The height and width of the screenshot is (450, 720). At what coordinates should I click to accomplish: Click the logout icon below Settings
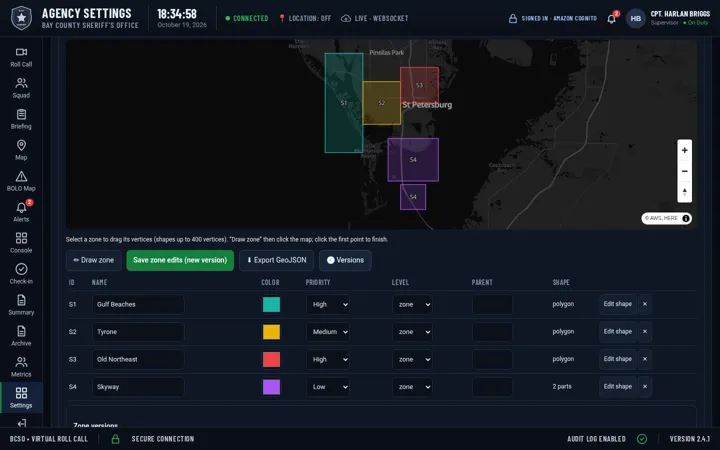[21, 422]
